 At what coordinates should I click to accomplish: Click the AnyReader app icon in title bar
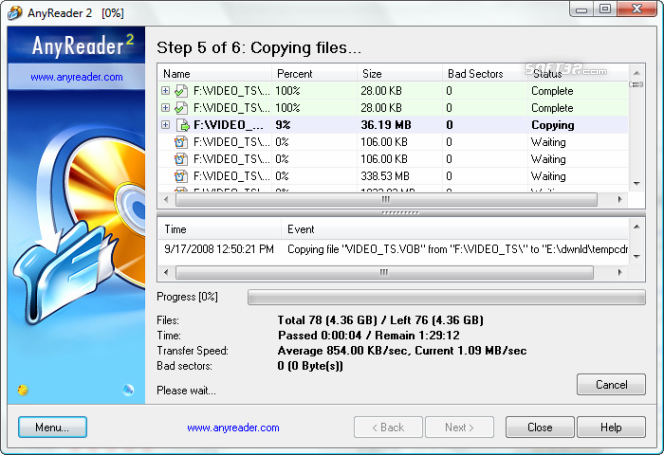point(14,13)
